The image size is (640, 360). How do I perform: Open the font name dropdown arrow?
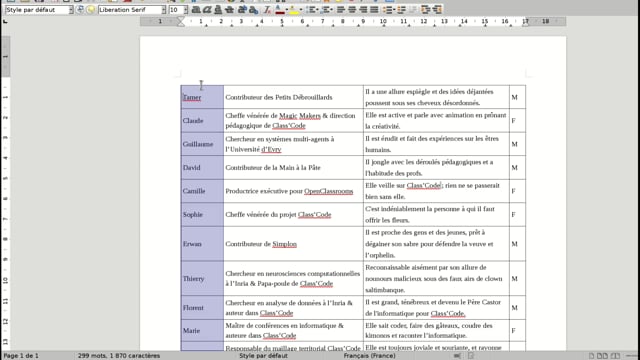(164, 9)
